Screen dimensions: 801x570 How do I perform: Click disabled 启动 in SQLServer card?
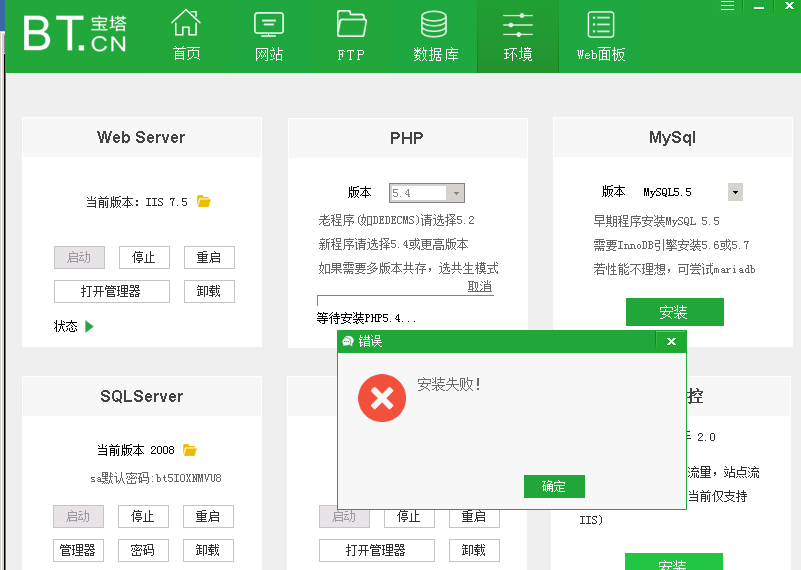coord(78,516)
